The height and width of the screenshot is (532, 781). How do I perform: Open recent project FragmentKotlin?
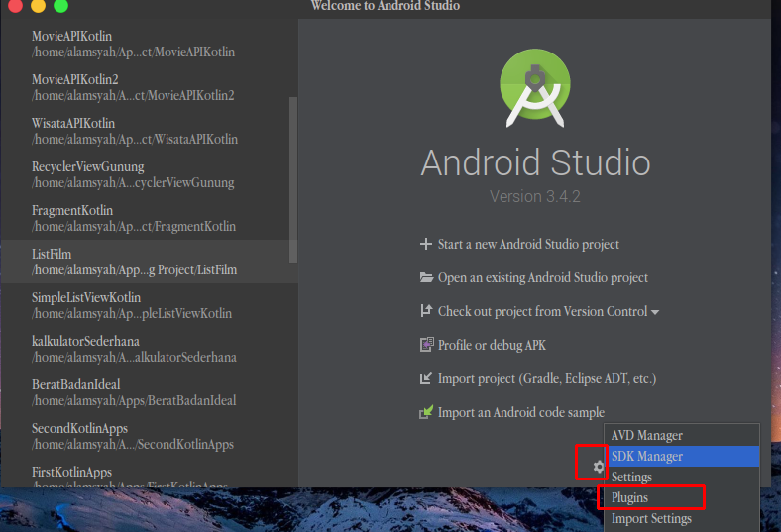[x=150, y=218]
